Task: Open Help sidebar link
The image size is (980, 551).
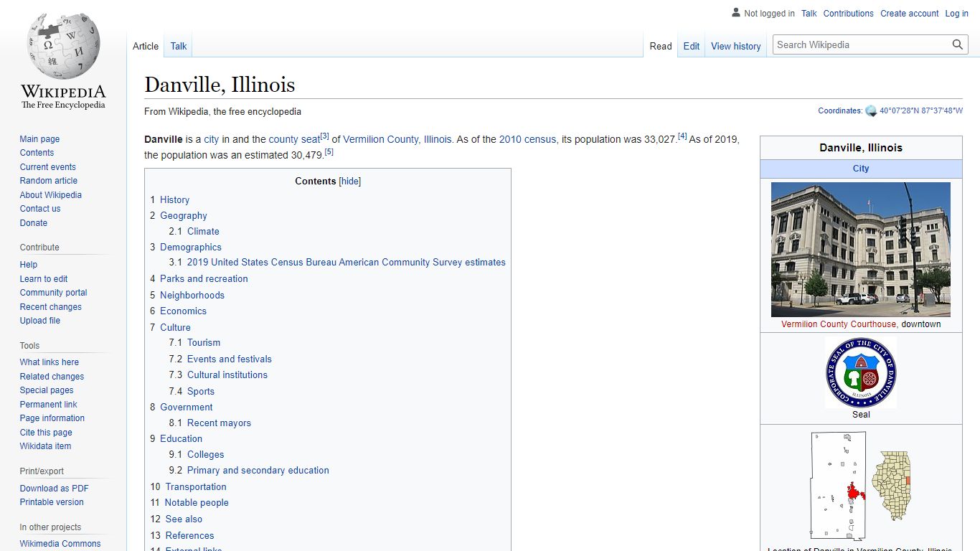Action: 29,265
